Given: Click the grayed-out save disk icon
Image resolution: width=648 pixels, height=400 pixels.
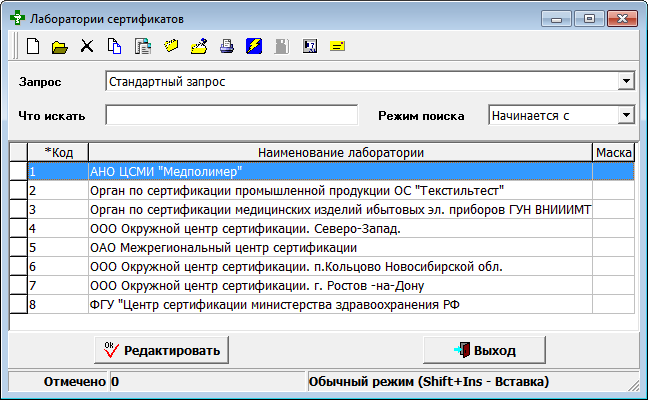Looking at the screenshot, I should pyautogui.click(x=281, y=46).
